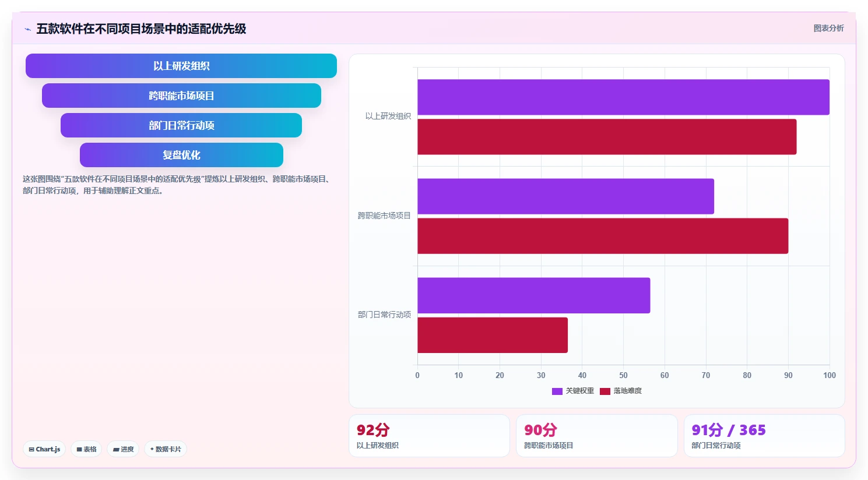868x480 pixels.
Task: Click the 图表分析 label in the header
Action: [828, 28]
